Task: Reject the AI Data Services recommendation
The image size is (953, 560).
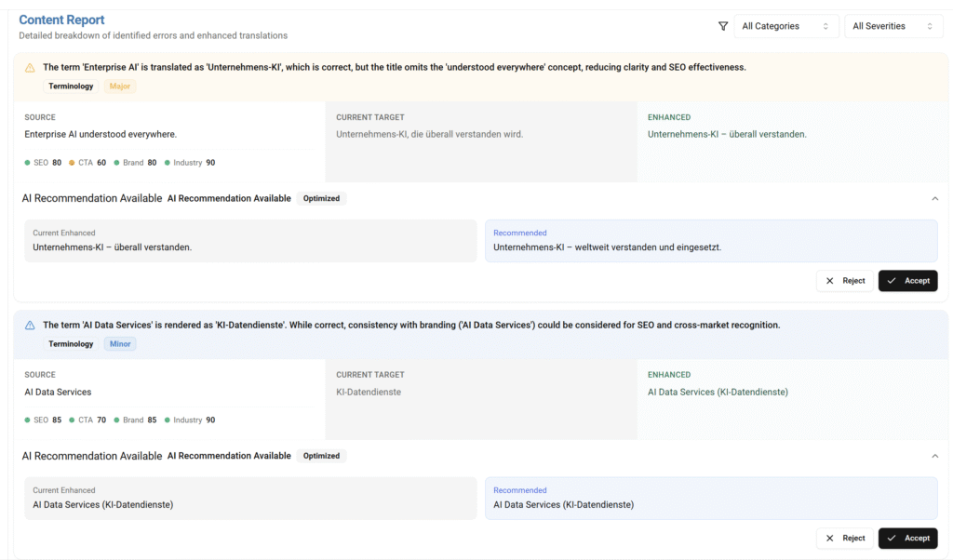Action: [844, 539]
